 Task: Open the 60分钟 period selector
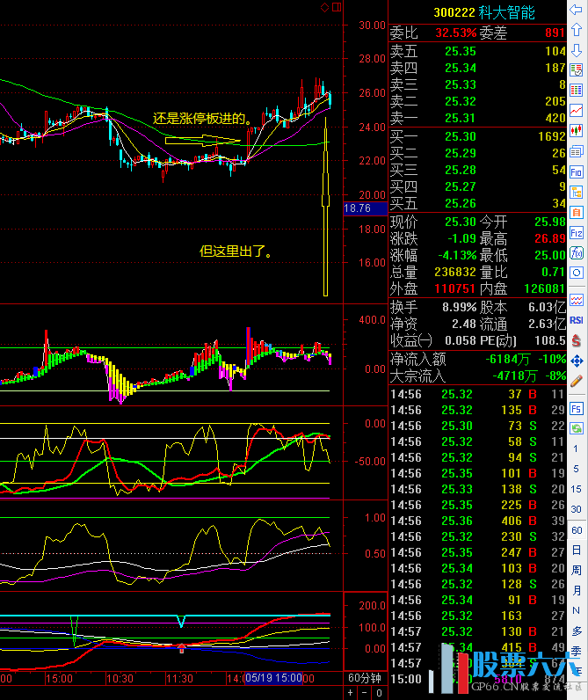365,678
